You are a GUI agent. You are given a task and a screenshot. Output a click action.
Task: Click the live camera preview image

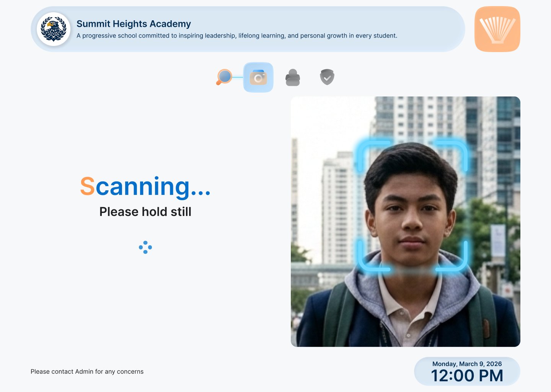[406, 222]
